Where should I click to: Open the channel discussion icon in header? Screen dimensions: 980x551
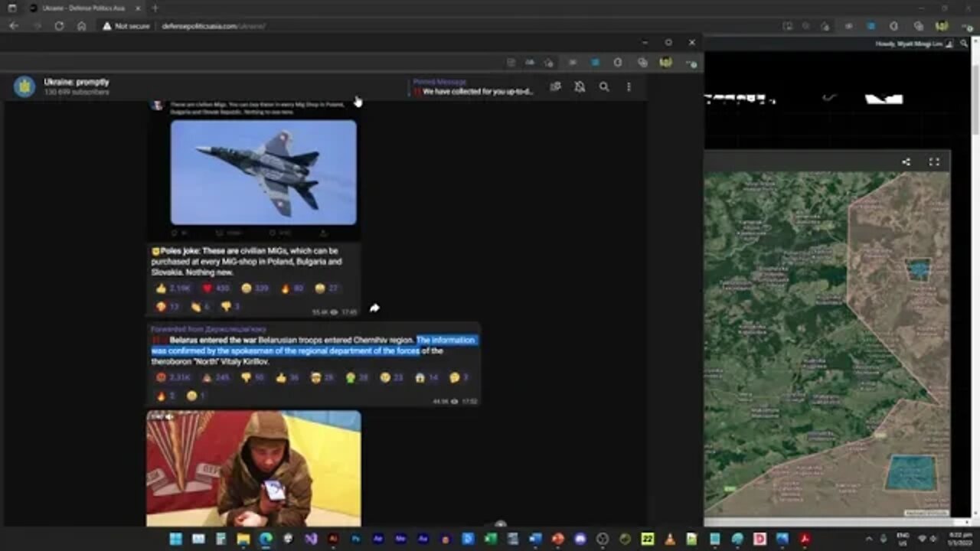coord(556,86)
